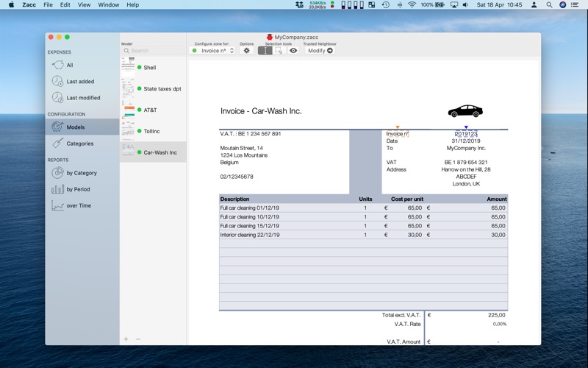The image size is (588, 368).
Task: Click Modify trusted neighbour button
Action: pos(320,50)
